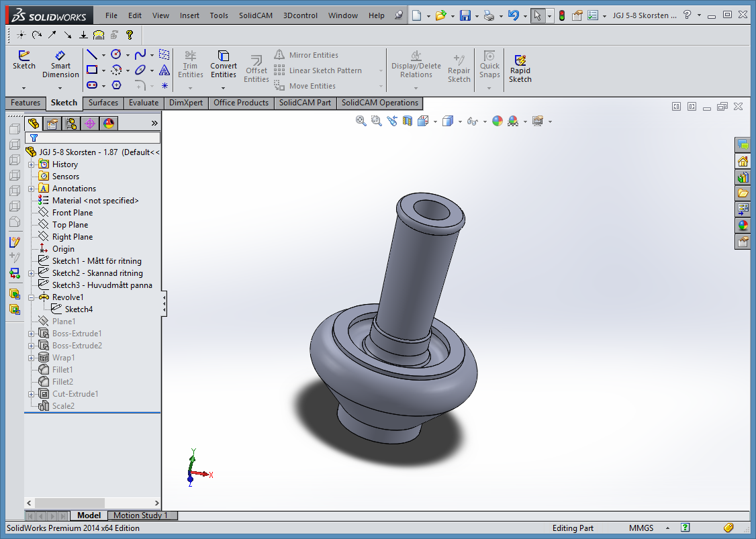Viewport: 756px width, 539px height.
Task: Expand the Cut-Extrude1 node
Action: [x=32, y=394]
